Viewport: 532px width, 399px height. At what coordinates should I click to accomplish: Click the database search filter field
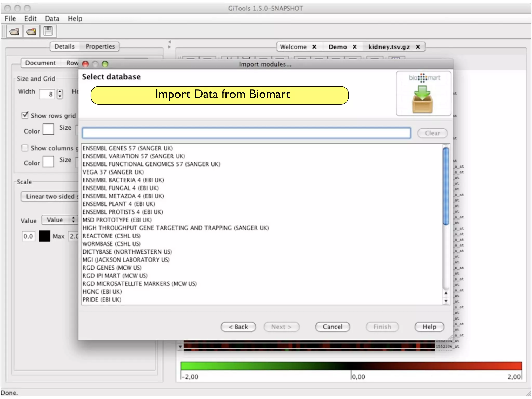pyautogui.click(x=246, y=133)
